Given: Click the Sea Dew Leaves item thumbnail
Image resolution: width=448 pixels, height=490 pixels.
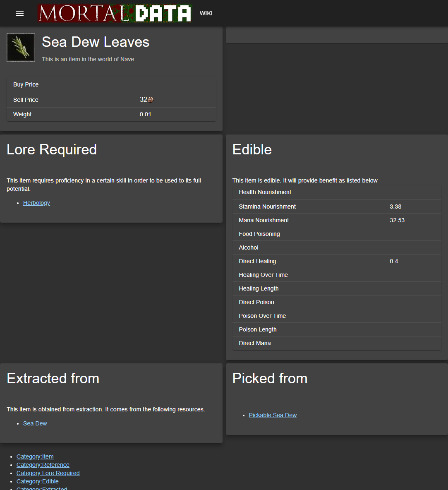Looking at the screenshot, I should point(21,48).
